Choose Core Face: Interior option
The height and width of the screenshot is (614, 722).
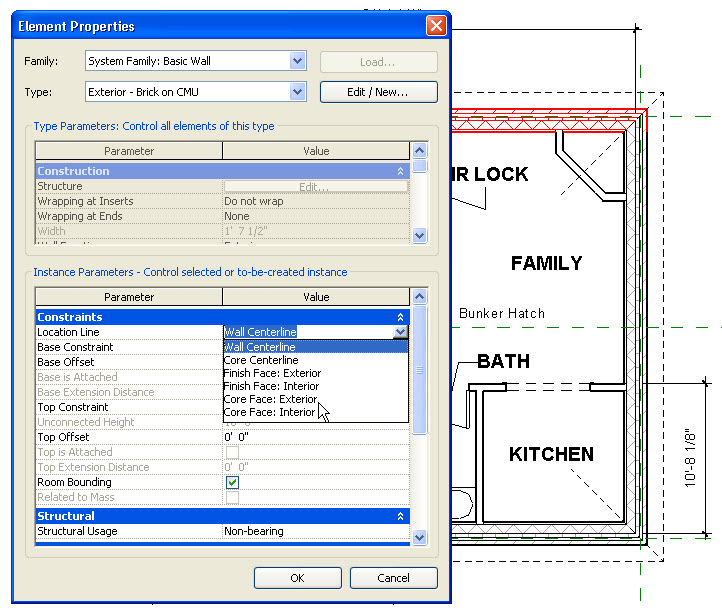pyautogui.click(x=315, y=412)
